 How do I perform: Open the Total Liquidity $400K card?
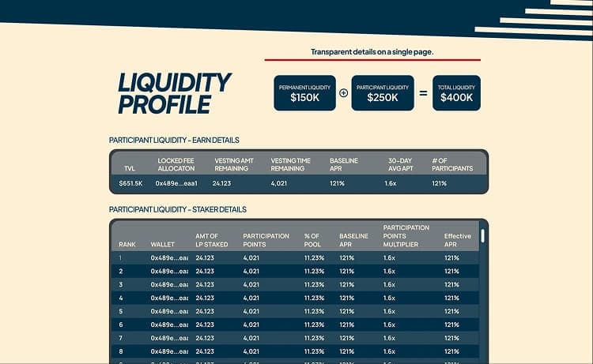pyautogui.click(x=456, y=92)
